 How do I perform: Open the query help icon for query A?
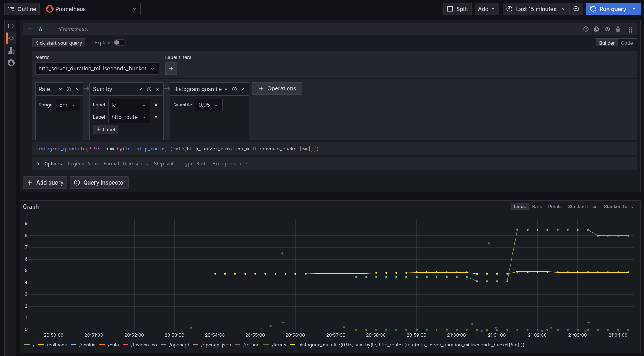coord(585,29)
